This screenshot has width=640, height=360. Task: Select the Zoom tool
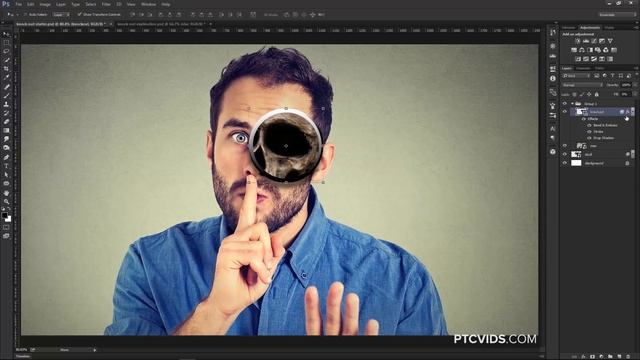tap(6, 201)
